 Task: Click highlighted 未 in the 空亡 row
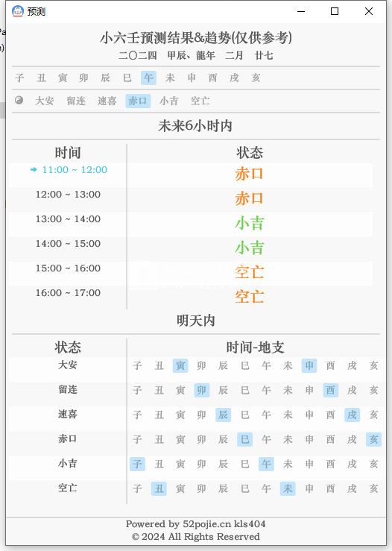(288, 488)
